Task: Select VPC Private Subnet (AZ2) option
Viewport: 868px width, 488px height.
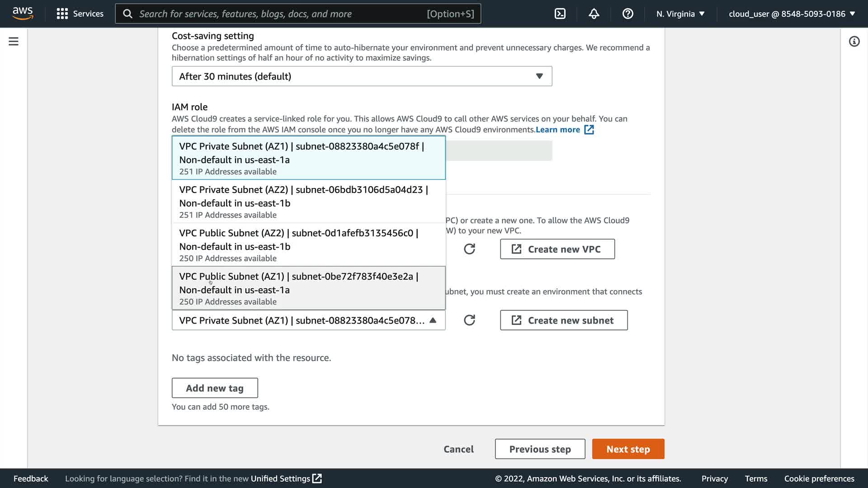Action: click(x=308, y=201)
